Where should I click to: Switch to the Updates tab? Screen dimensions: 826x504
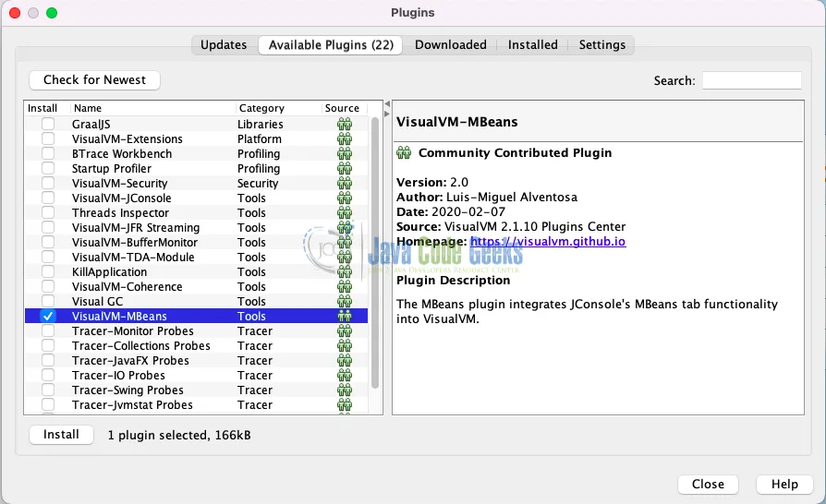pos(224,44)
